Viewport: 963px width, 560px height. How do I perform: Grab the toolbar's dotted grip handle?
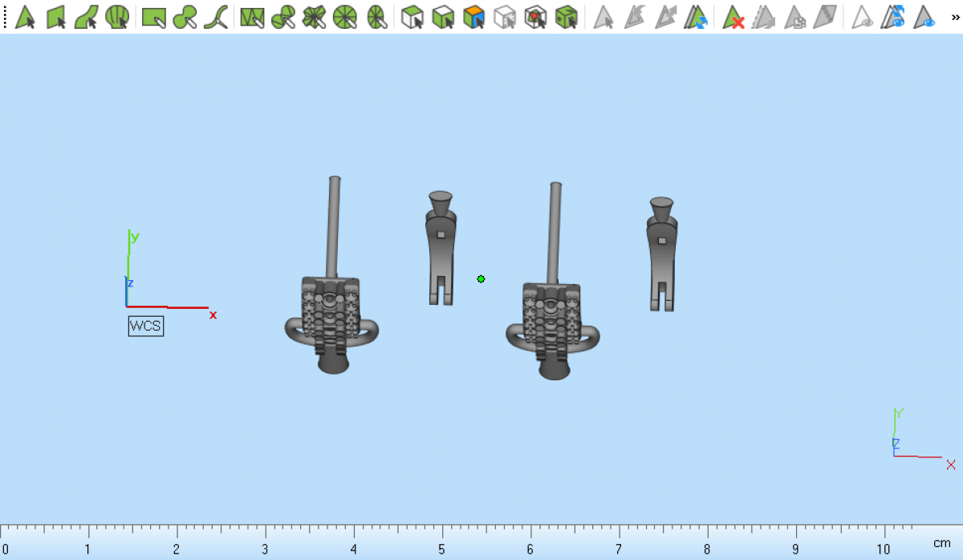pos(5,17)
